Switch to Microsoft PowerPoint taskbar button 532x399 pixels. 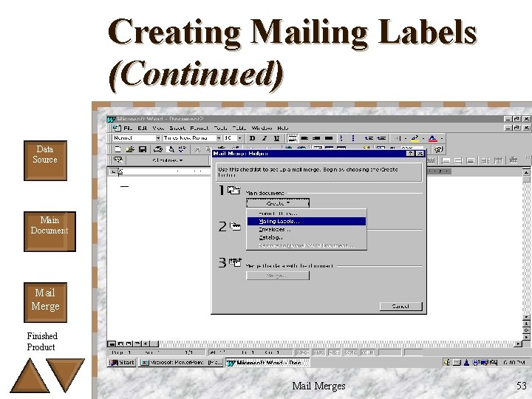pos(181,363)
